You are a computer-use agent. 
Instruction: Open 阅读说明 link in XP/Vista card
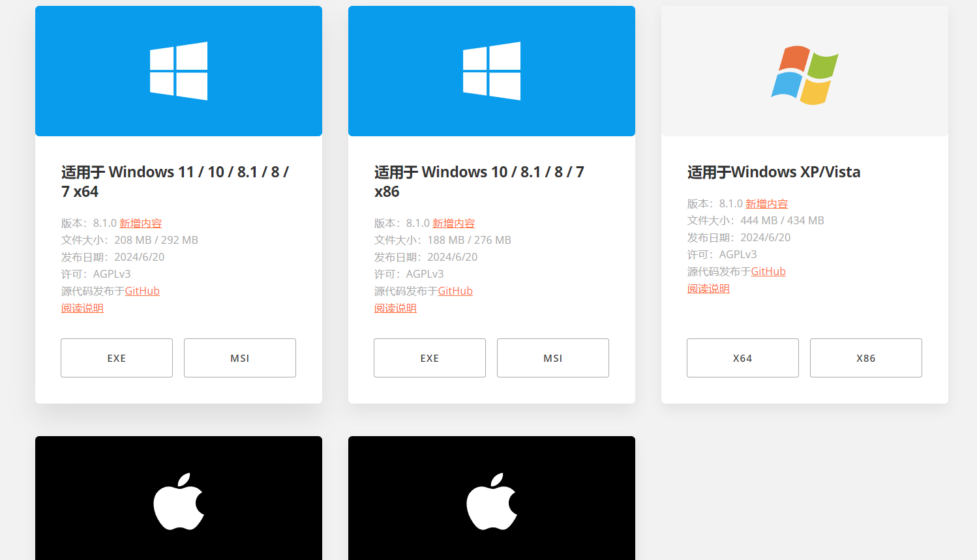pos(708,289)
